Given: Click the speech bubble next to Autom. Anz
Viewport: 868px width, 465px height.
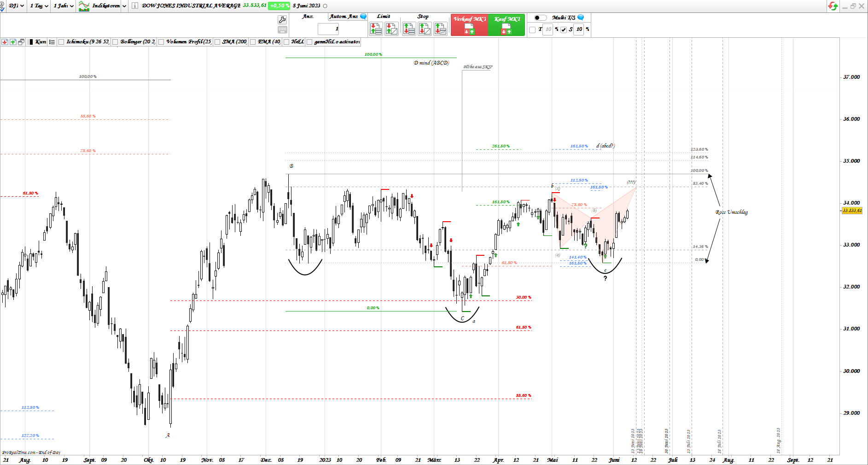Looking at the screenshot, I should point(363,17).
